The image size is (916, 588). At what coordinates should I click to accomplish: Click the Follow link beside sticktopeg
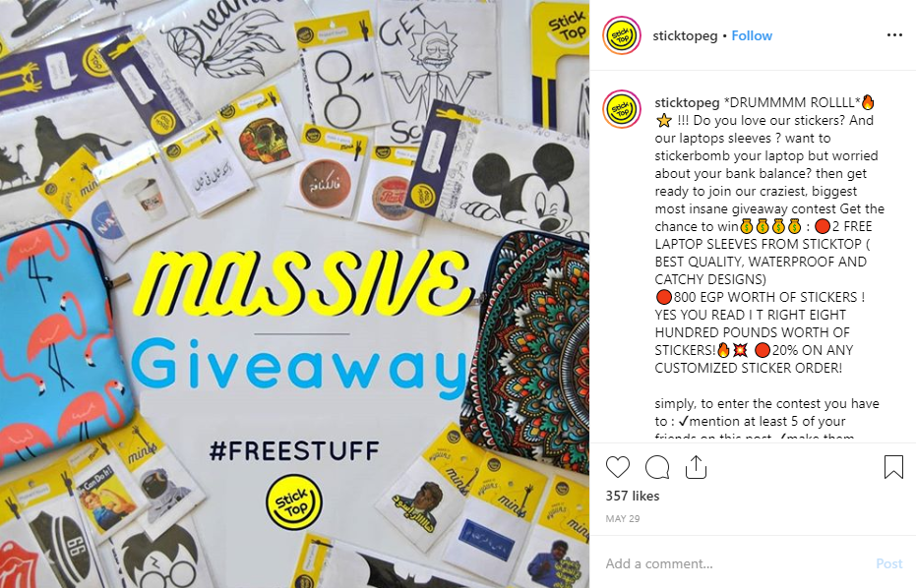pos(752,35)
